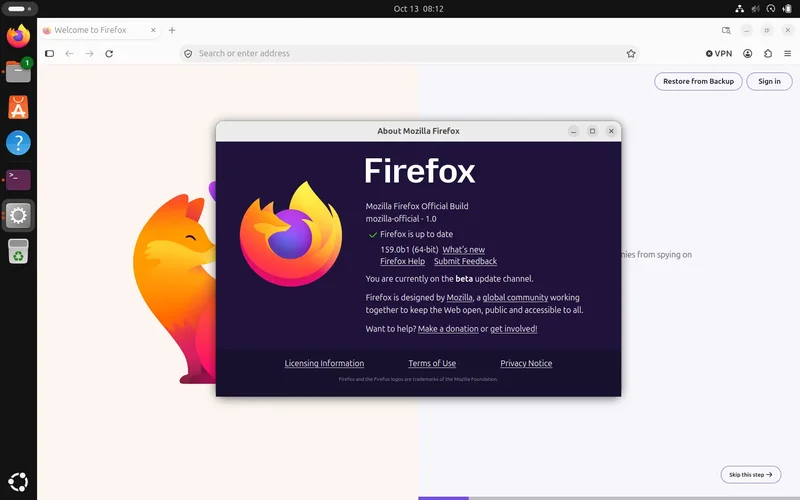The height and width of the screenshot is (500, 800).
Task: Open the tab search icon in title bar
Action: click(726, 30)
